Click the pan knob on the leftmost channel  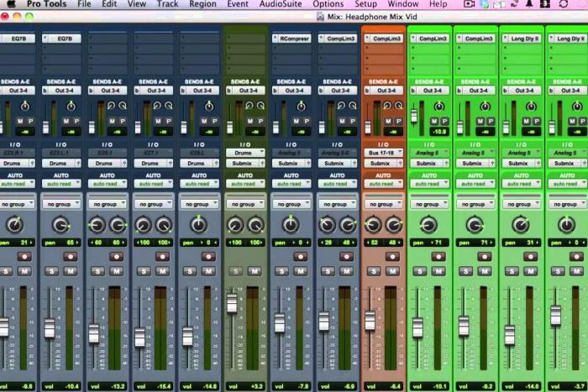click(x=14, y=225)
